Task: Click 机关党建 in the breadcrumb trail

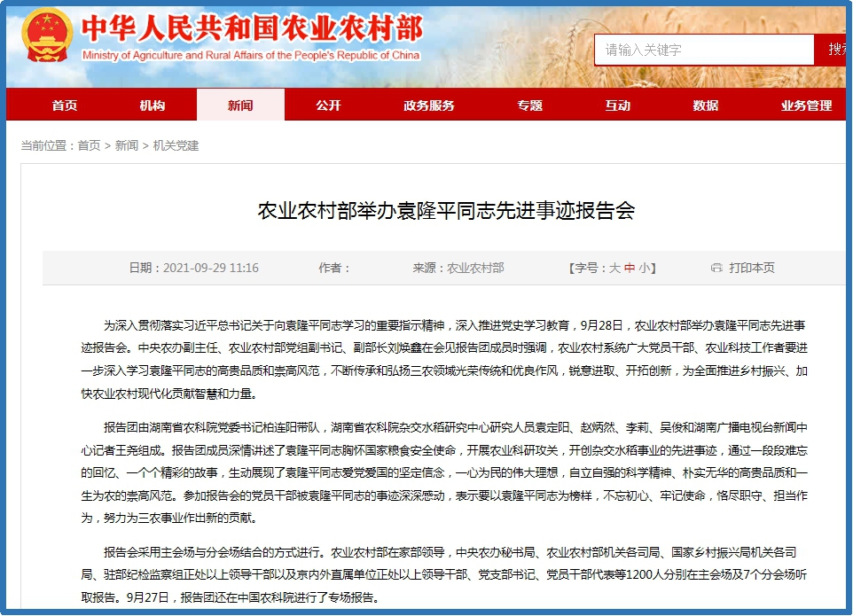Action: pos(176,145)
